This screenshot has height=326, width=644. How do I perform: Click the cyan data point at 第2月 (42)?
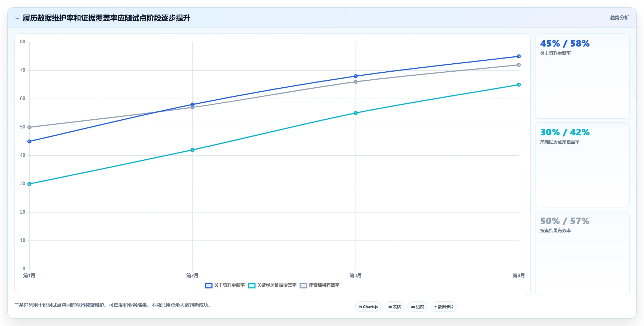192,150
